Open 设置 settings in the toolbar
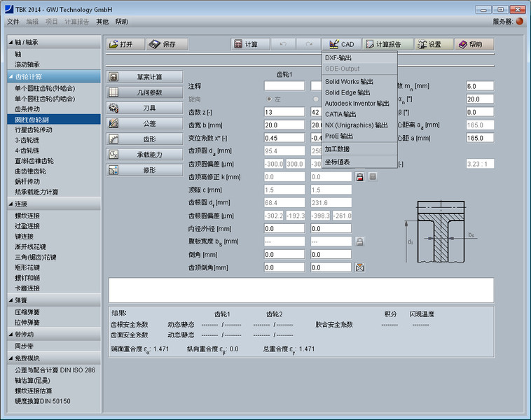This screenshot has width=531, height=420. (x=429, y=44)
